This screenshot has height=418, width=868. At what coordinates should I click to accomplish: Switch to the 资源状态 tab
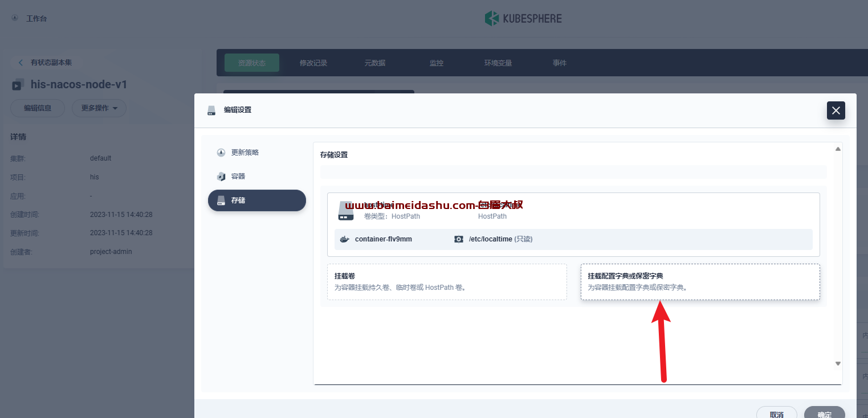pyautogui.click(x=252, y=63)
